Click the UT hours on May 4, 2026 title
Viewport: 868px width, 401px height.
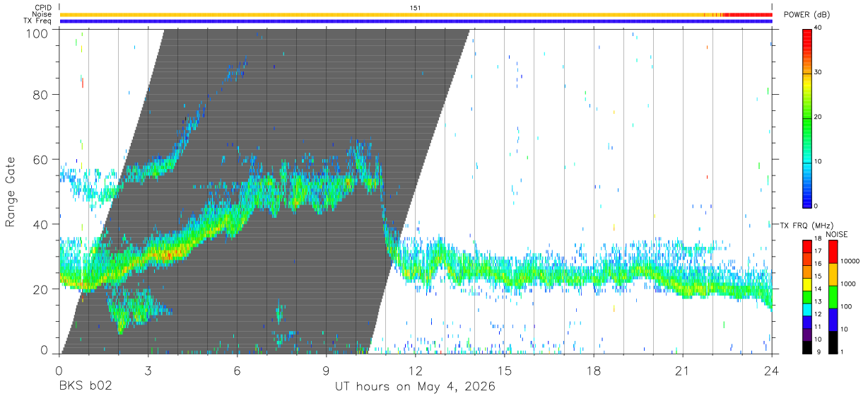(x=416, y=387)
